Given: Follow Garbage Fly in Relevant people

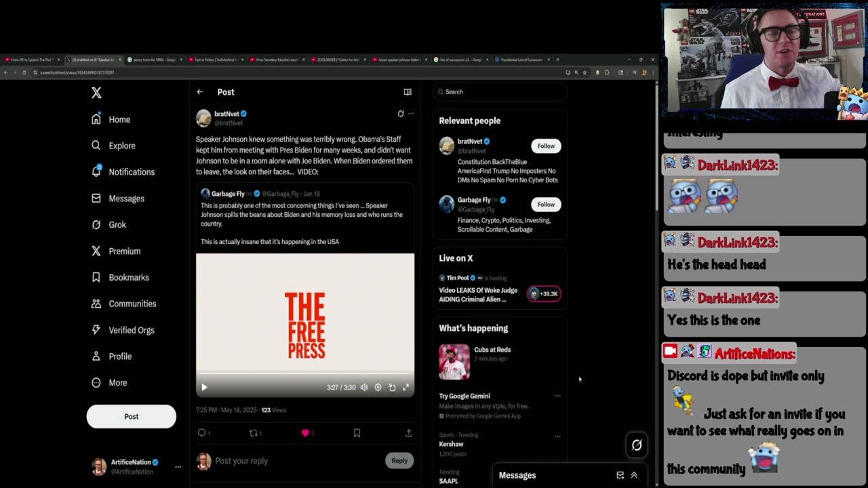Looking at the screenshot, I should click(x=546, y=204).
